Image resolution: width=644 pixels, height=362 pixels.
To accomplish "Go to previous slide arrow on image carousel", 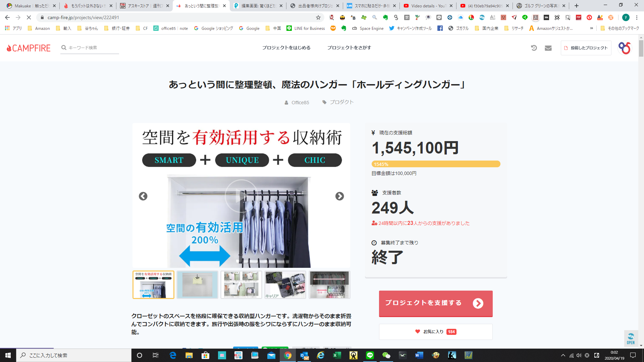I will coord(143,196).
